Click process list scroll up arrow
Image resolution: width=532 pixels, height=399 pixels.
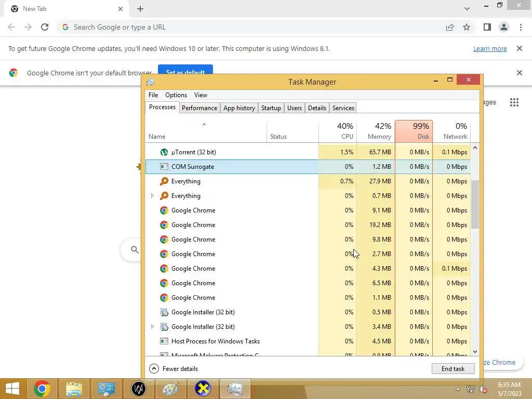tap(475, 148)
